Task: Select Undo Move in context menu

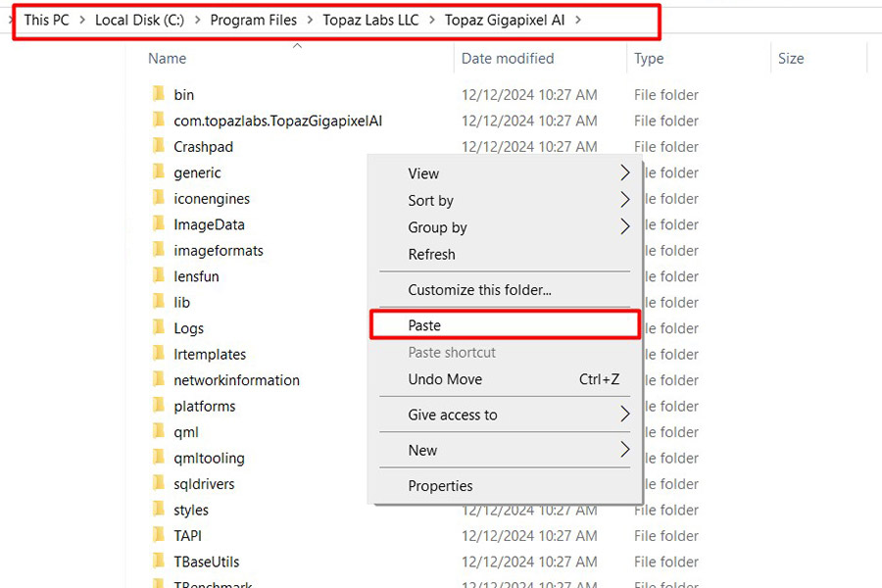Action: (505, 379)
